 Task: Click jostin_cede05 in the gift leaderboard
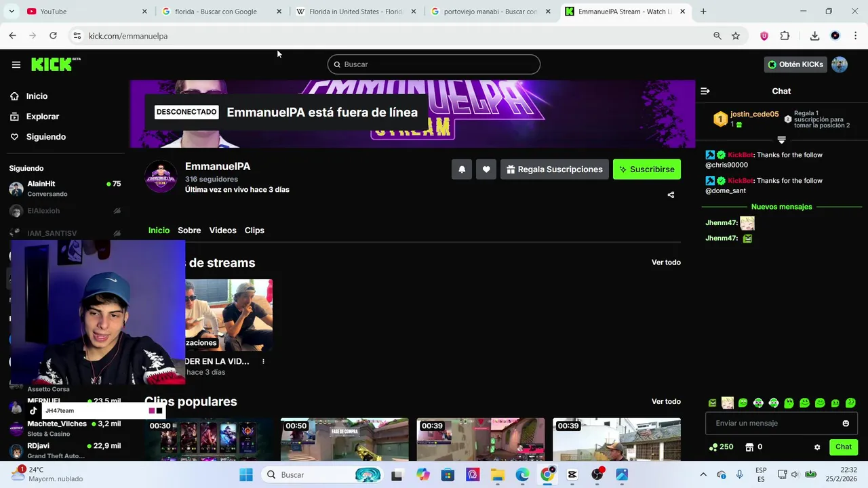click(x=754, y=114)
